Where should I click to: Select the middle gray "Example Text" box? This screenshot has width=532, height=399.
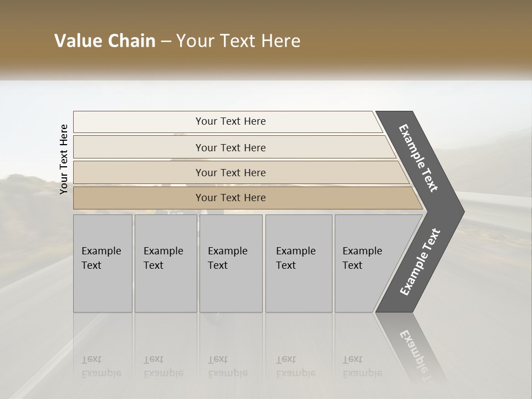231,263
